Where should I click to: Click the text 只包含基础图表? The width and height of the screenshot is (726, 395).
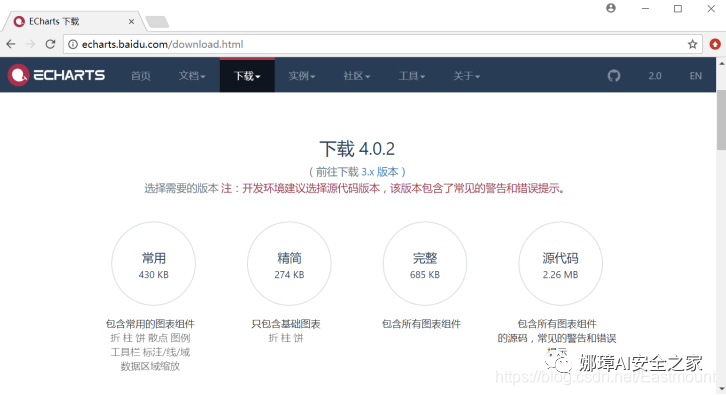coord(286,324)
